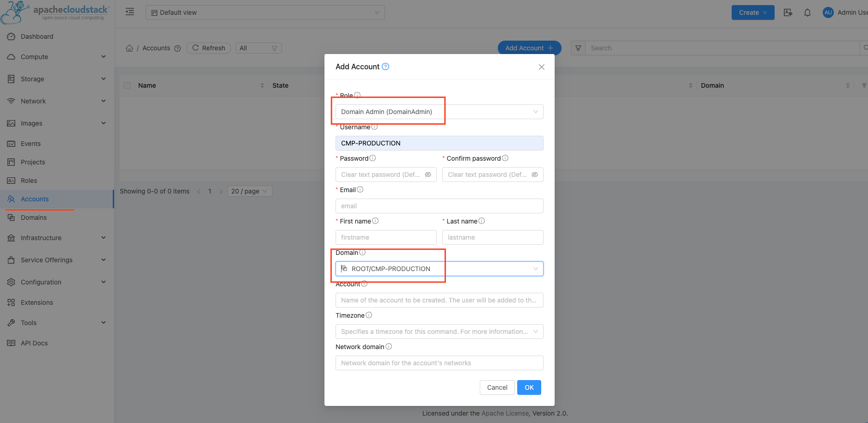This screenshot has height=423, width=868.
Task: Click the AU user avatar icon
Action: [828, 12]
